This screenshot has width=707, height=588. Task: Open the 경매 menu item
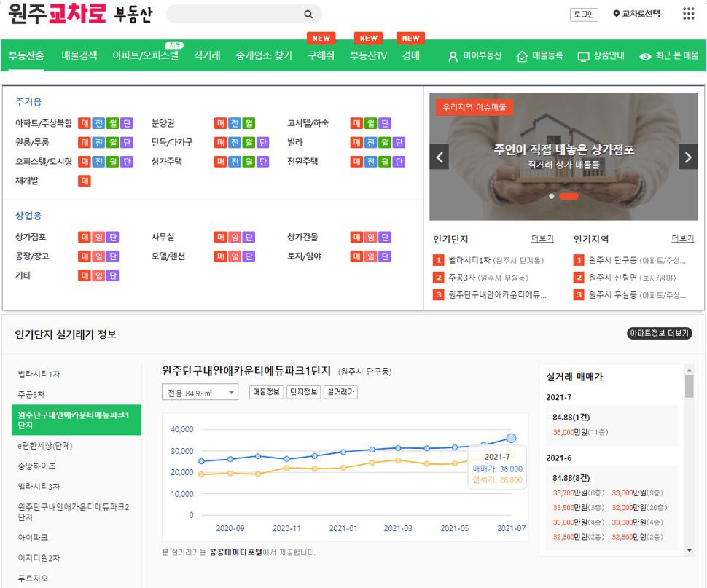410,55
